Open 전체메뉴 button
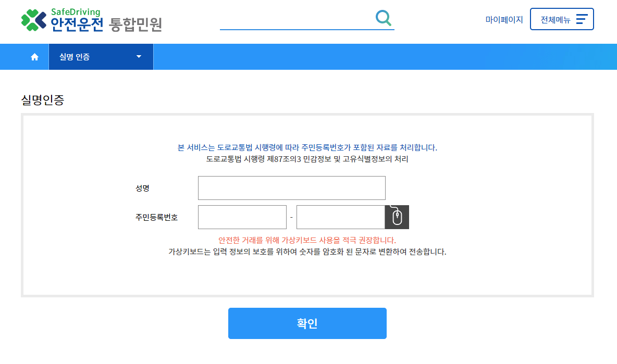 (x=562, y=19)
